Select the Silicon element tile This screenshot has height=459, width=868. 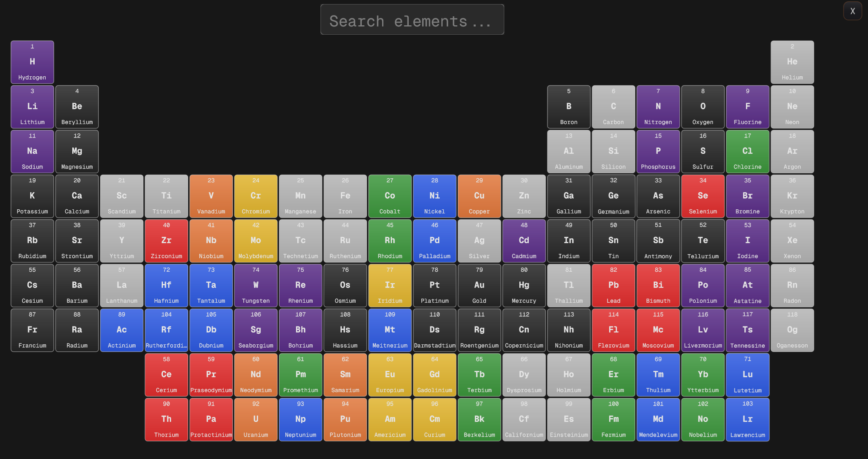click(x=613, y=151)
